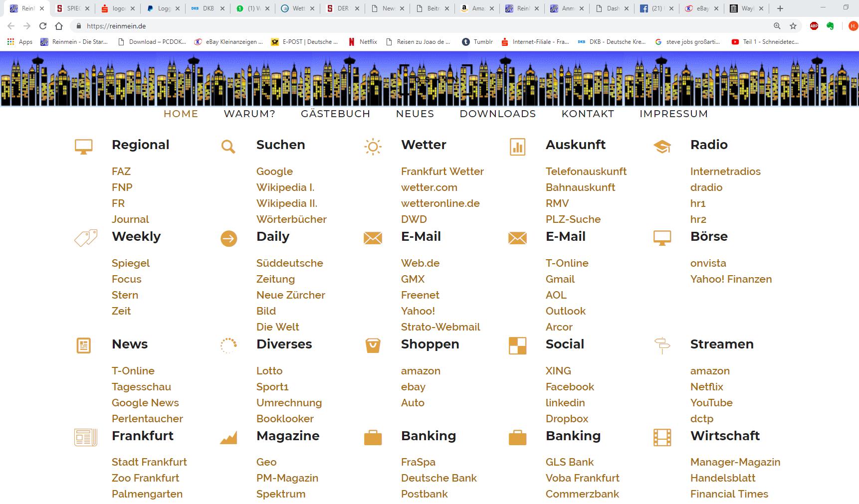The height and width of the screenshot is (504, 859).
Task: Open the IMPRESSUM menu item
Action: [x=673, y=114]
